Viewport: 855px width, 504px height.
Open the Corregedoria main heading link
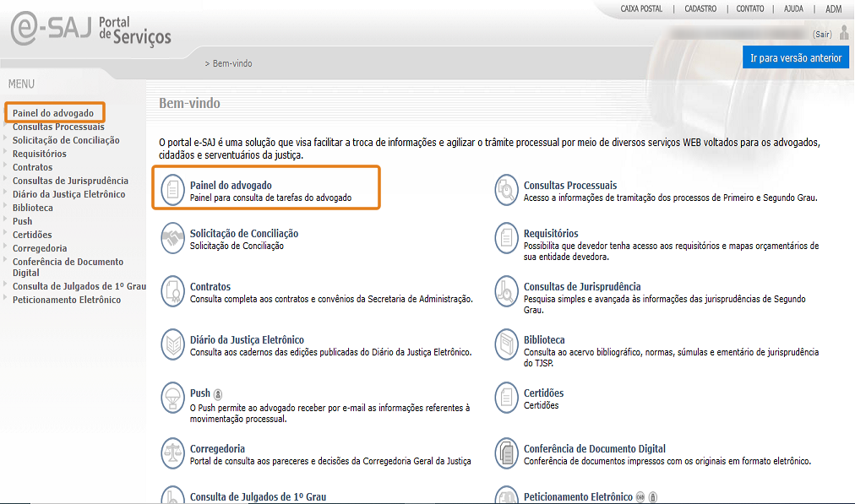click(217, 449)
